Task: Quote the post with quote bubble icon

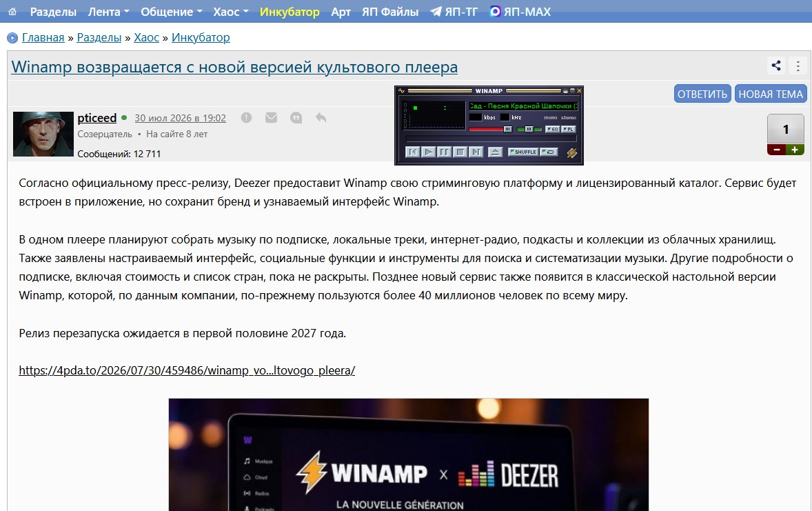Action: pos(296,118)
